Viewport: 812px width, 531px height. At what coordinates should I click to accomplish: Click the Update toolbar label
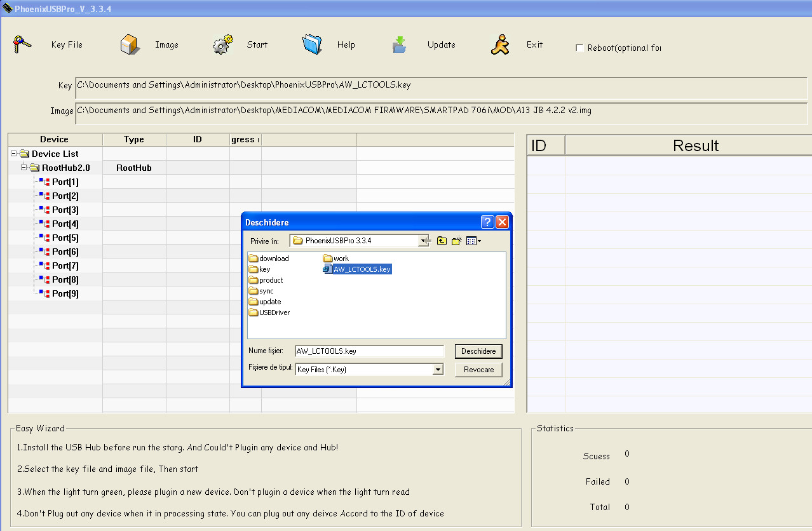tap(442, 45)
